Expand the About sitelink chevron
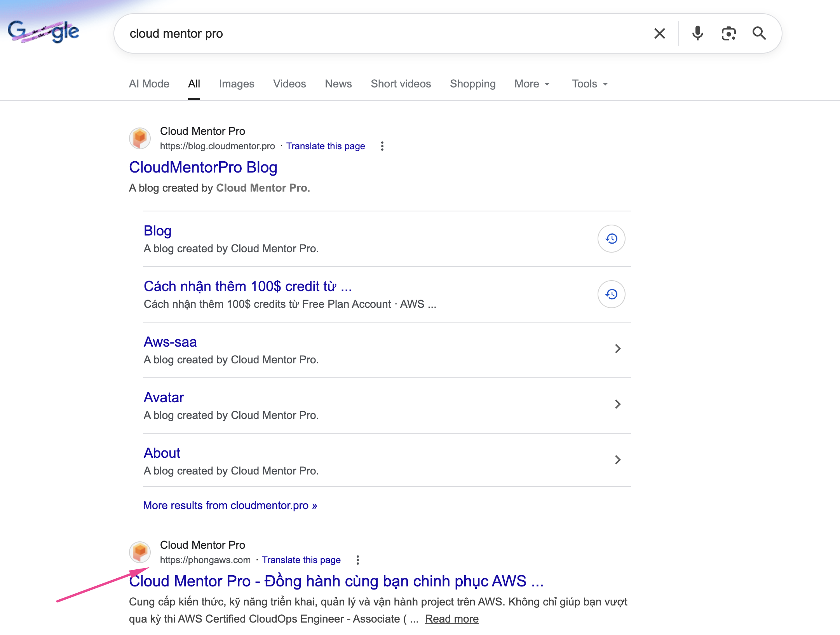 coord(618,460)
